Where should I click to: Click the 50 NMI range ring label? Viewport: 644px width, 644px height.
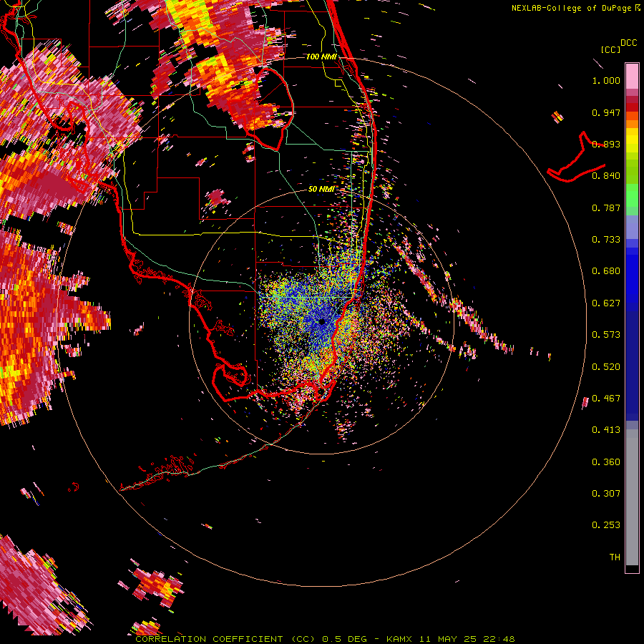[x=321, y=190]
